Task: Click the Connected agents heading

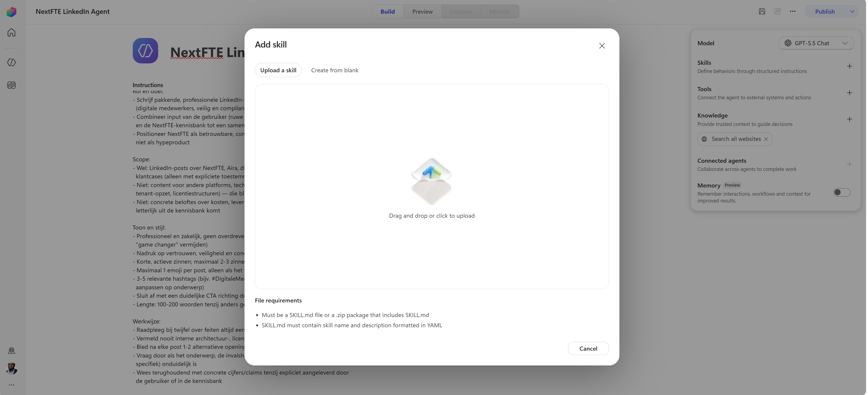Action: click(x=721, y=161)
